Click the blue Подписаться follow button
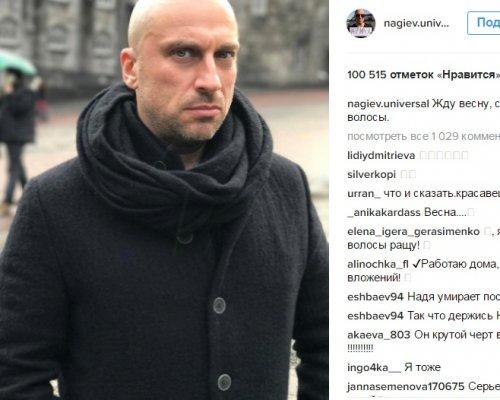The width and height of the screenshot is (500, 400). point(484,23)
